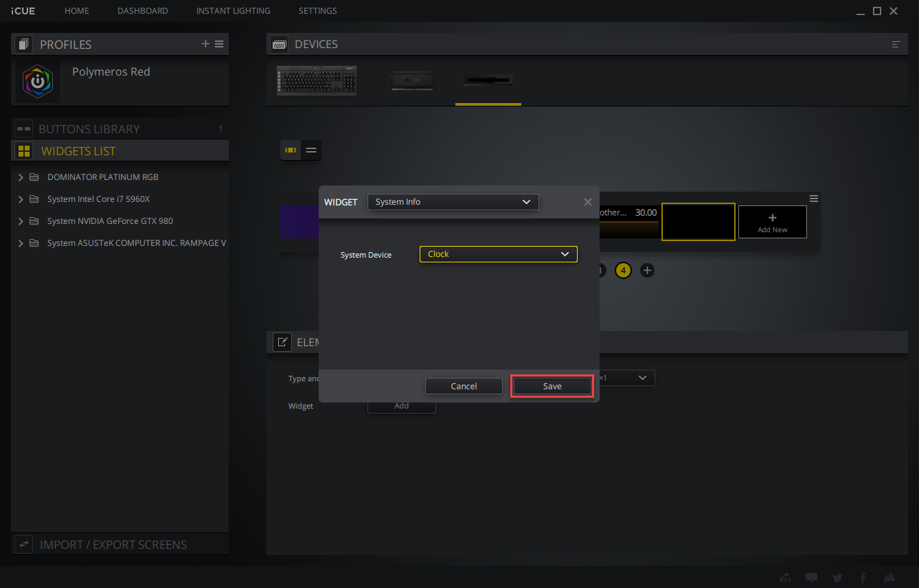Click the element edit pencil icon
The image size is (919, 588).
tap(282, 342)
